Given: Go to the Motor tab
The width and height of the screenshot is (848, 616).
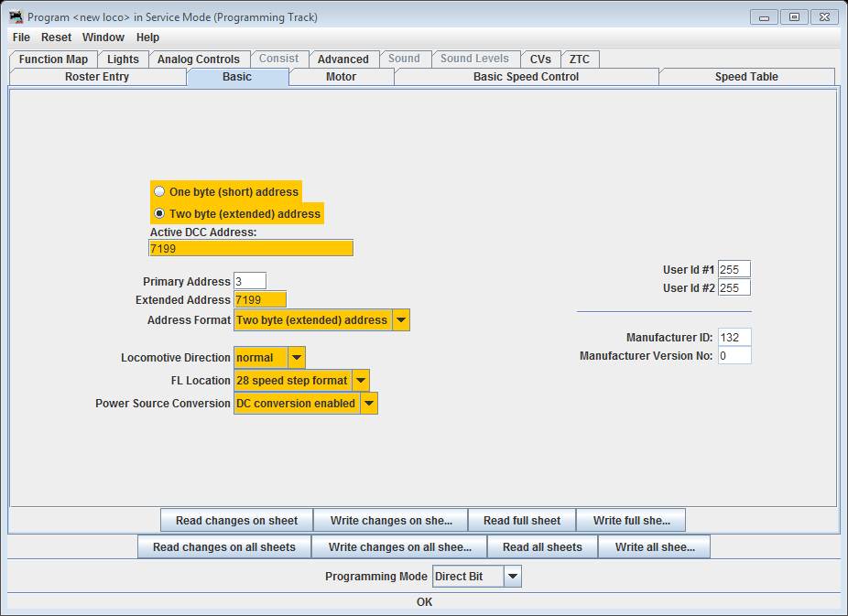Looking at the screenshot, I should click(x=341, y=77).
